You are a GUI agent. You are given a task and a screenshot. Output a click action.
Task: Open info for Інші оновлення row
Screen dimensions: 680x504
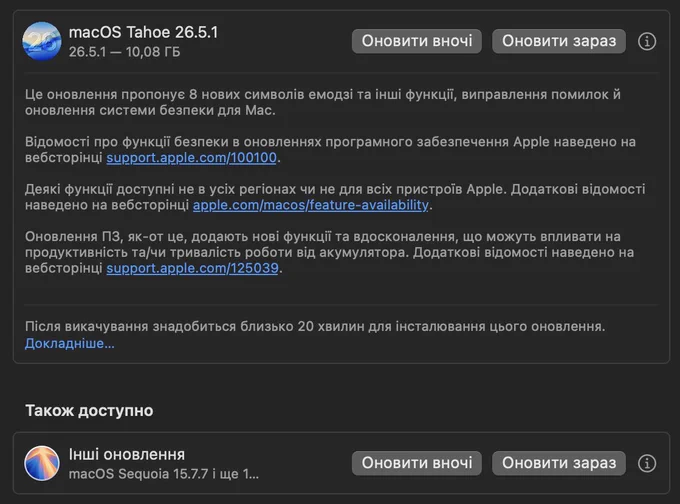click(x=647, y=463)
